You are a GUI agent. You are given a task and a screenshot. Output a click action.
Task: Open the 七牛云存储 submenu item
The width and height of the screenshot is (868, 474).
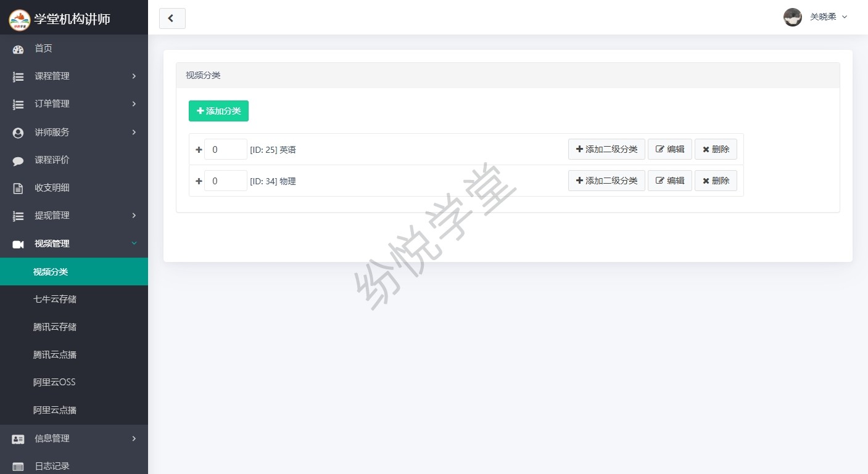click(x=55, y=300)
